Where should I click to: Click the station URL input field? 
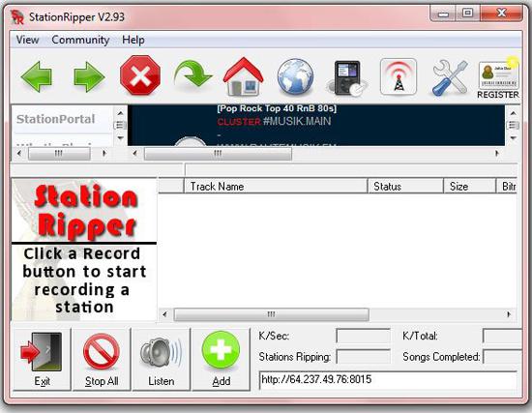click(388, 380)
